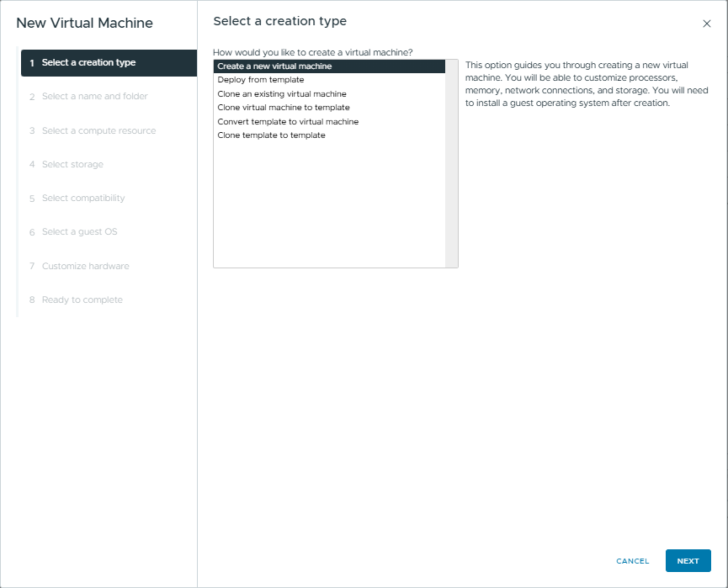Jump to step 3 'Select a compute resource'
The height and width of the screenshot is (588, 728).
tap(98, 131)
